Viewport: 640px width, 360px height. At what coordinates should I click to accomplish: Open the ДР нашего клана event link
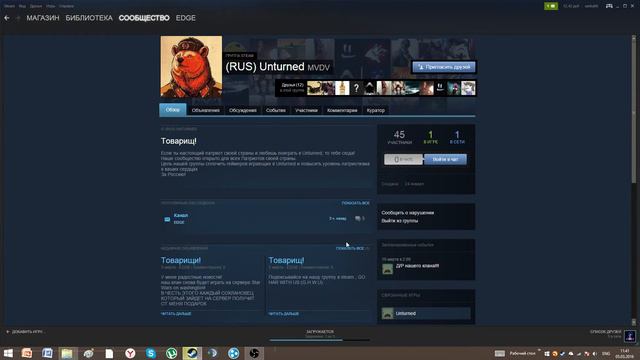(418, 266)
